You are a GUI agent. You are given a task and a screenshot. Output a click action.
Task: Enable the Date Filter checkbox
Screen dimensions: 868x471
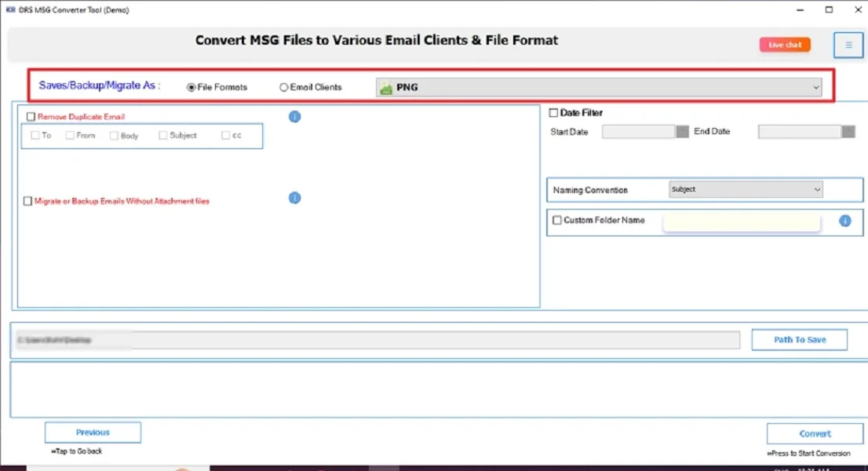553,112
